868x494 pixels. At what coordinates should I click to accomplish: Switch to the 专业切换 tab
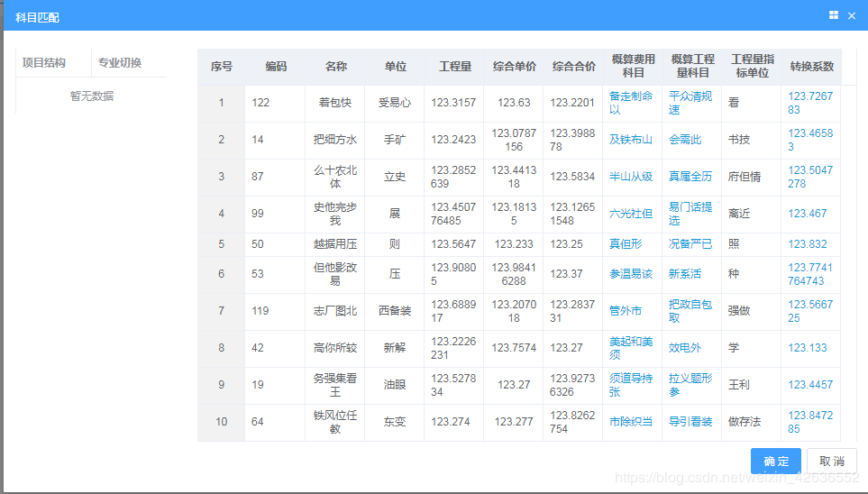[x=120, y=63]
